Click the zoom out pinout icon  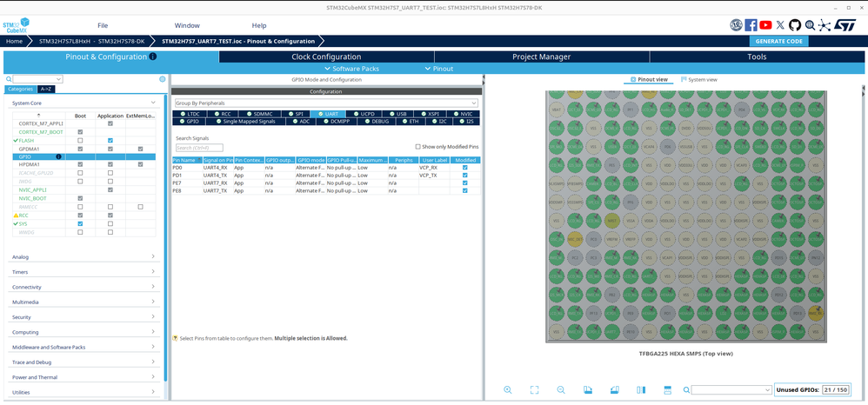tap(561, 389)
